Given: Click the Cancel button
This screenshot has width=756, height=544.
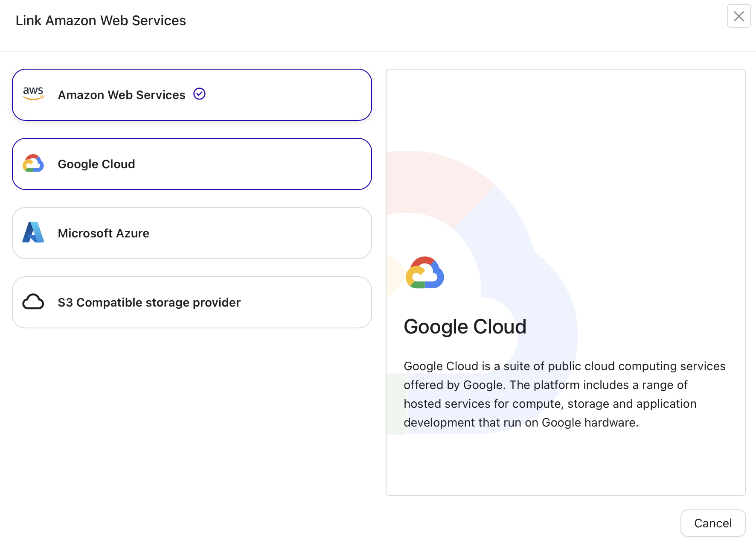Looking at the screenshot, I should pos(712,523).
